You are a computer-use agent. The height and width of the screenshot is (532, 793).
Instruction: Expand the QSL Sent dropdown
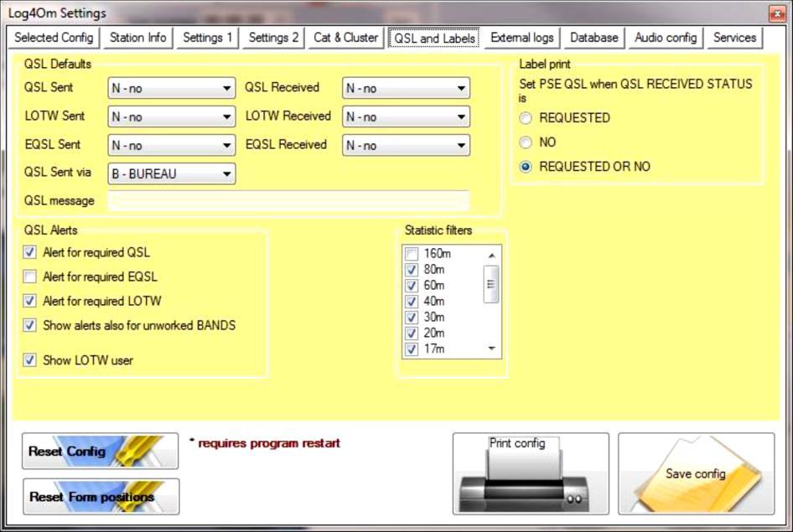172,89
